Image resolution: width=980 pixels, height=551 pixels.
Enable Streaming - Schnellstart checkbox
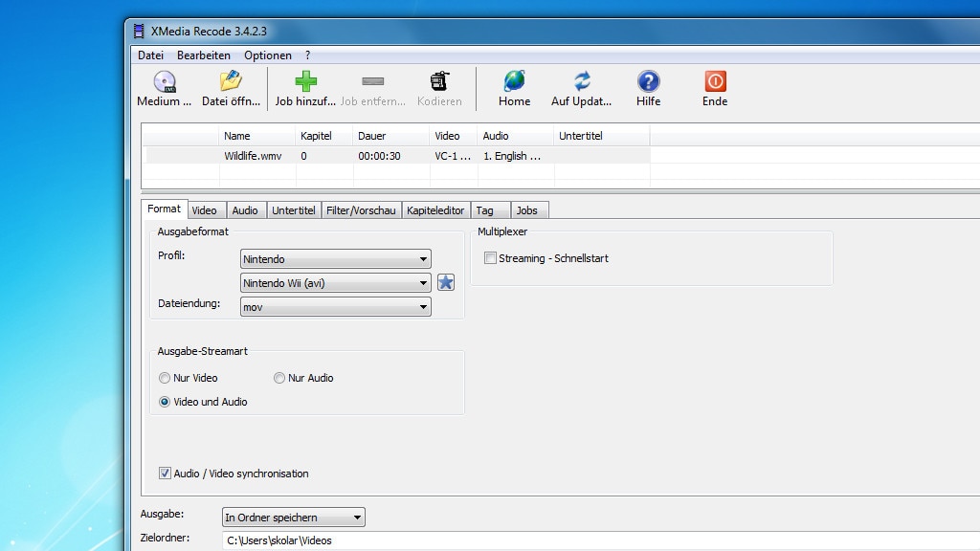491,258
